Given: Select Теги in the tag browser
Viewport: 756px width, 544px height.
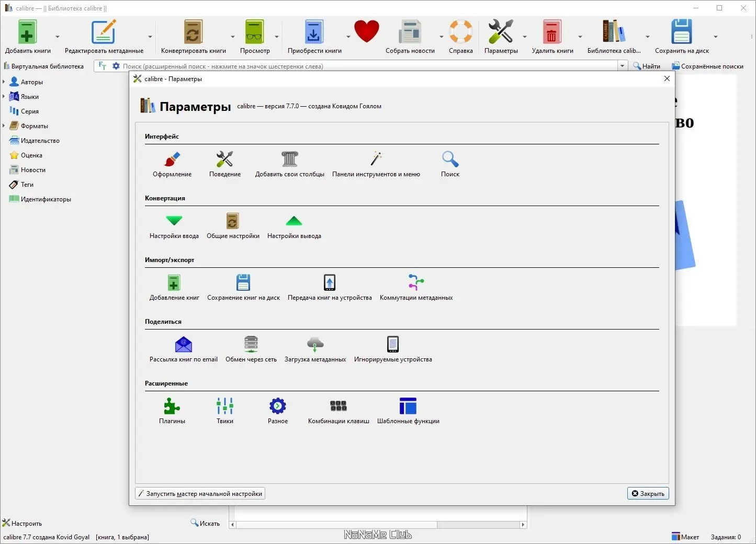Looking at the screenshot, I should point(21,184).
